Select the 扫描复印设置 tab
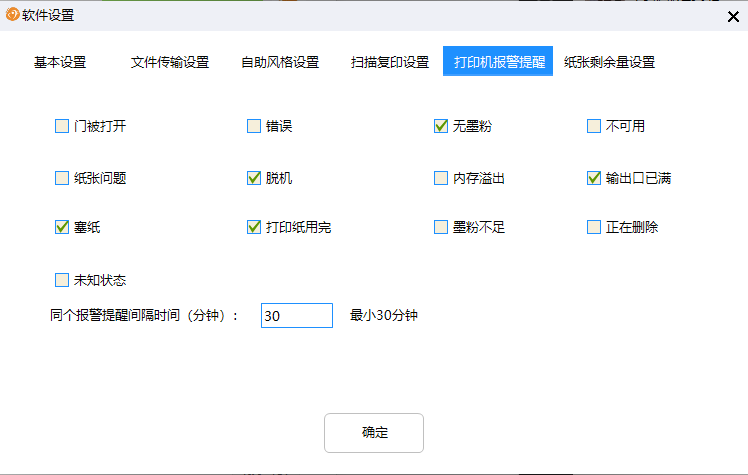The height and width of the screenshot is (475, 748). tap(390, 62)
